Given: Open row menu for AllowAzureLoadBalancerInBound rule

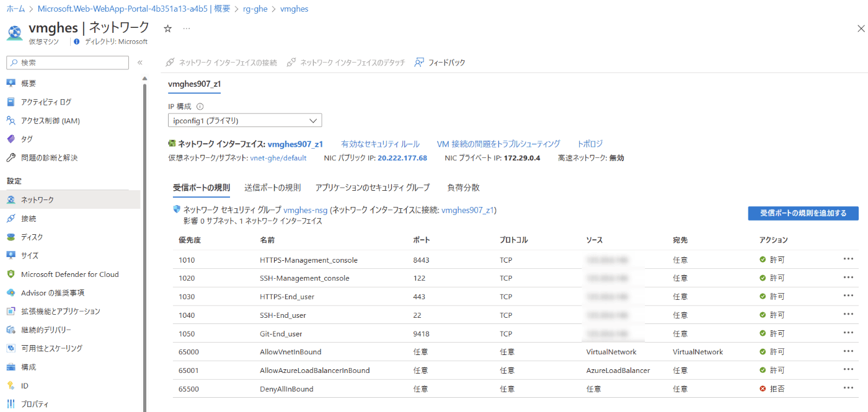Looking at the screenshot, I should [848, 370].
